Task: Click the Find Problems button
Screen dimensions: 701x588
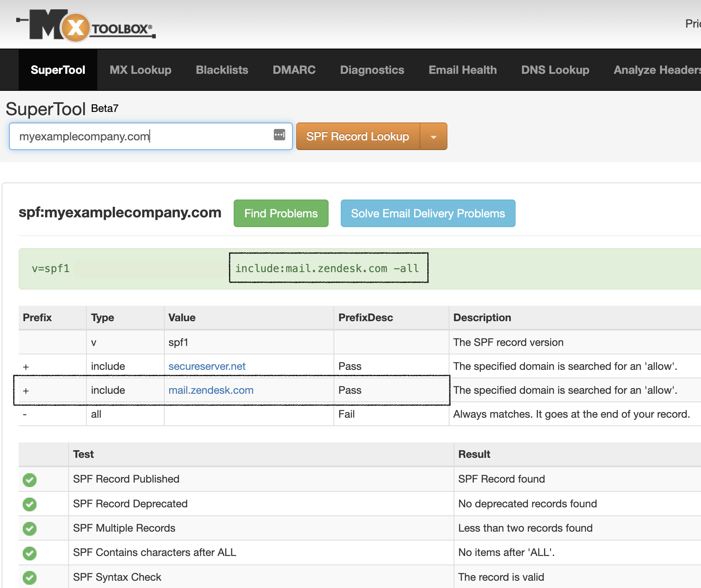Action: point(281,213)
